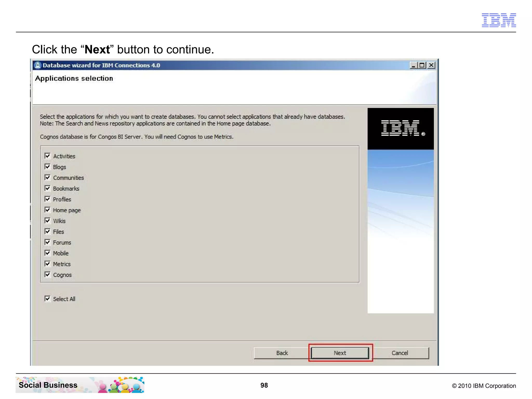Viewport: 532px width, 399px height.
Task: Click the "Database wizard for IBM Connections 4.0" title
Action: point(101,65)
